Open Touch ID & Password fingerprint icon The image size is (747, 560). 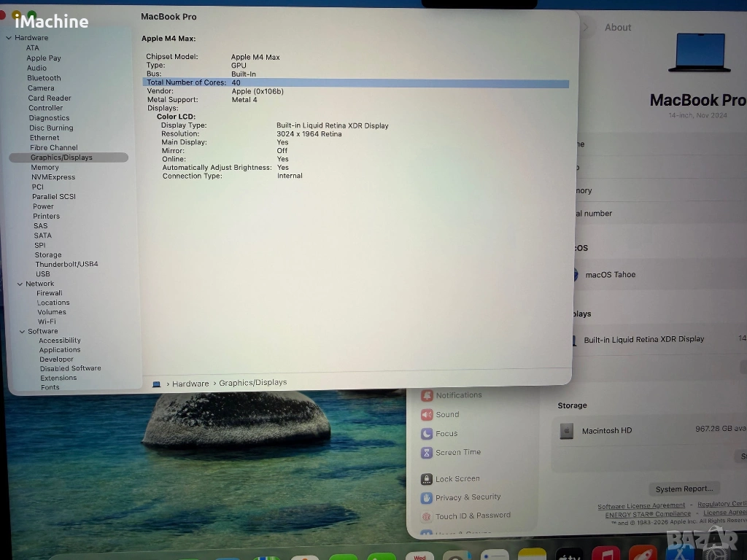[427, 516]
